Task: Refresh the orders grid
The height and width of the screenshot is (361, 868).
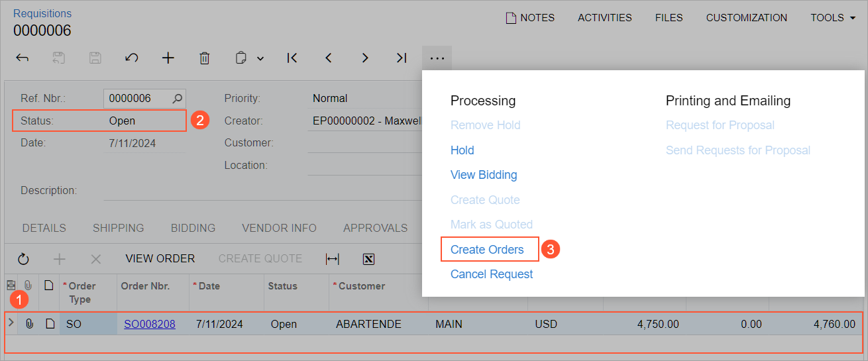Action: point(23,259)
